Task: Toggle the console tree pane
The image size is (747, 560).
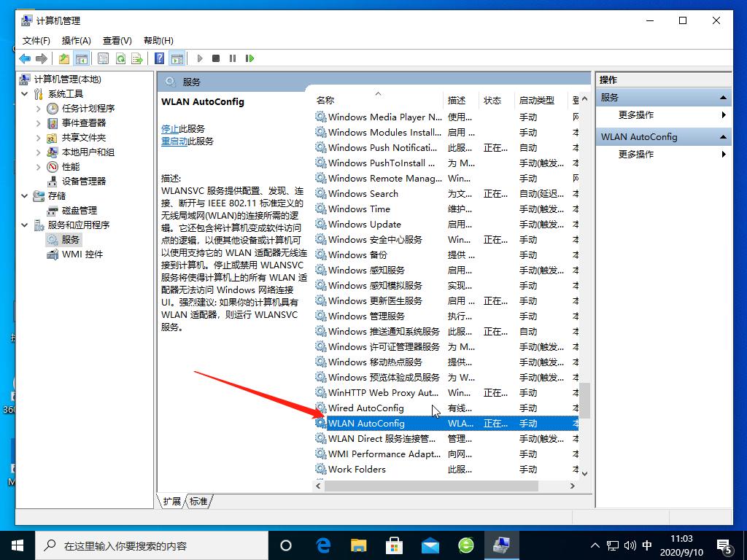Action: tap(82, 58)
